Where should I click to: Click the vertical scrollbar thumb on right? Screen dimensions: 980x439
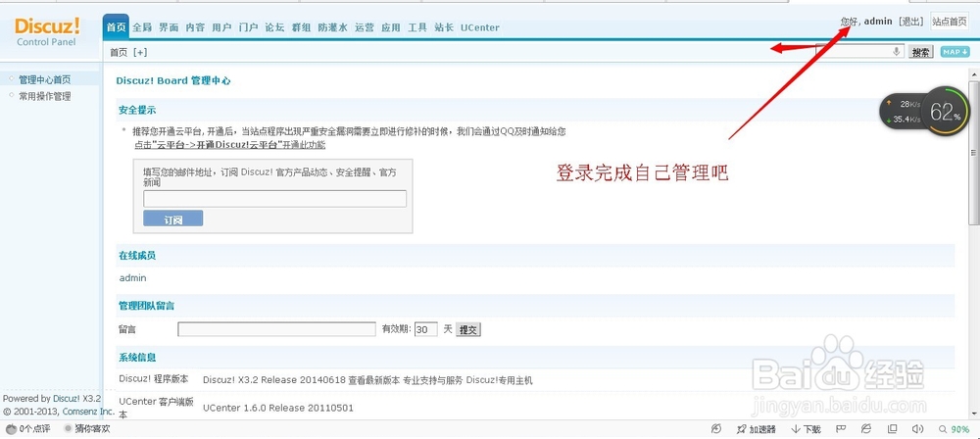coord(974,153)
